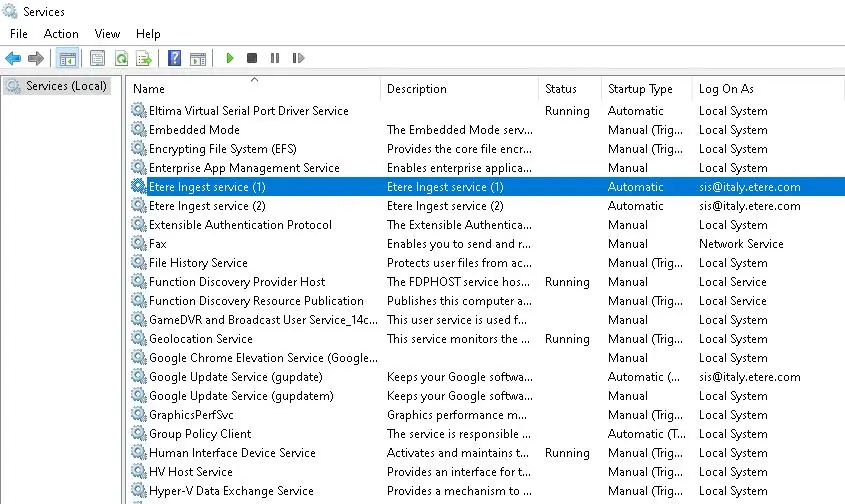Click the Export List toolbar icon
This screenshot has height=504, width=845.
[x=144, y=59]
